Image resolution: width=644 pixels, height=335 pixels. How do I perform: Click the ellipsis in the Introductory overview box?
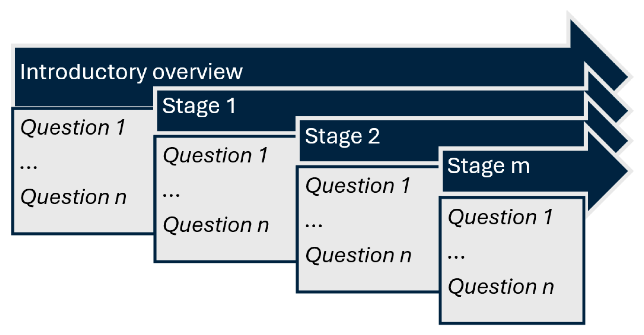pos(29,167)
